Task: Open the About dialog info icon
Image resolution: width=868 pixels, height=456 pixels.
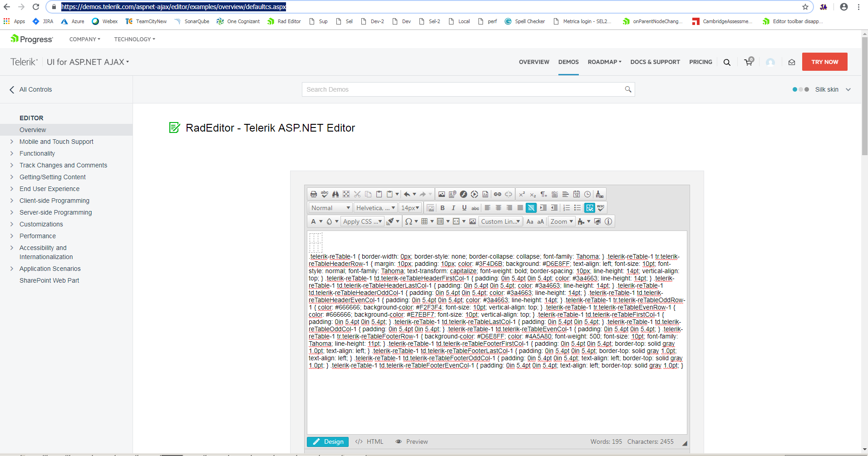Action: 608,221
